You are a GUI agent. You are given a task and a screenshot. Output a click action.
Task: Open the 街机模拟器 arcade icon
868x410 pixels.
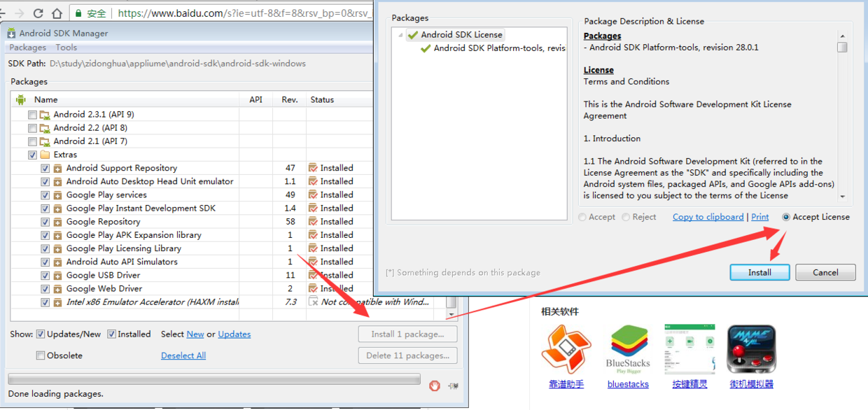[x=751, y=349]
